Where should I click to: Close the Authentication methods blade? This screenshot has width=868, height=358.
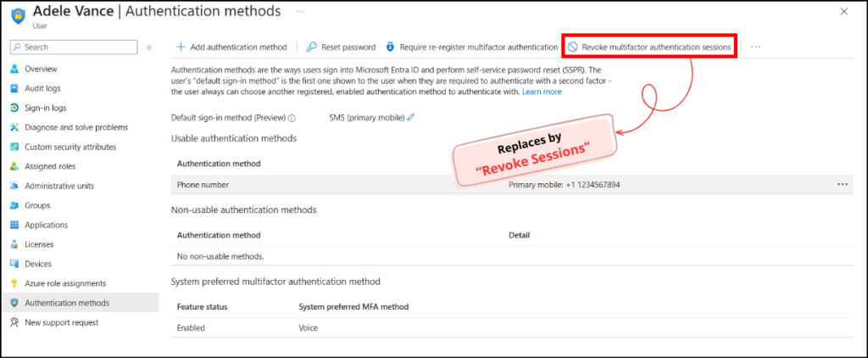click(x=843, y=12)
